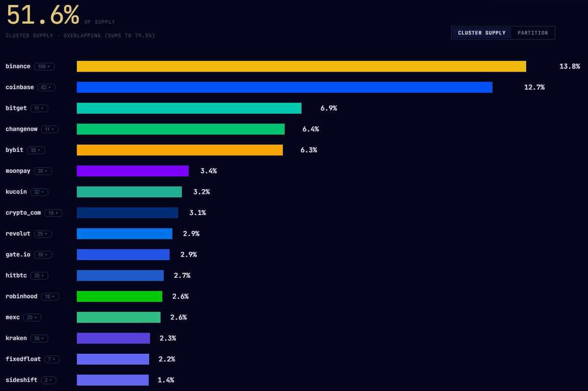Click the 6.9% value for bitget

click(x=329, y=108)
